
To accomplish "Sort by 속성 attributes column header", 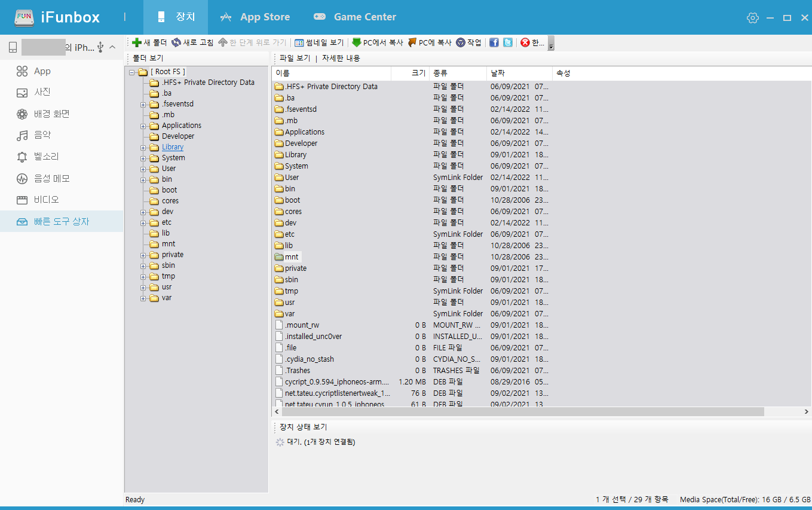I will [x=563, y=73].
